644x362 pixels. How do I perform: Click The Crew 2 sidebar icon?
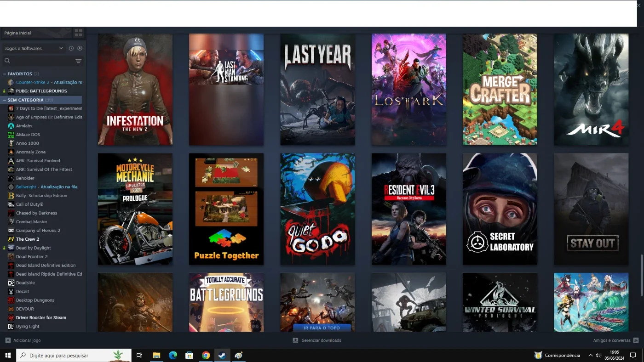pos(11,239)
